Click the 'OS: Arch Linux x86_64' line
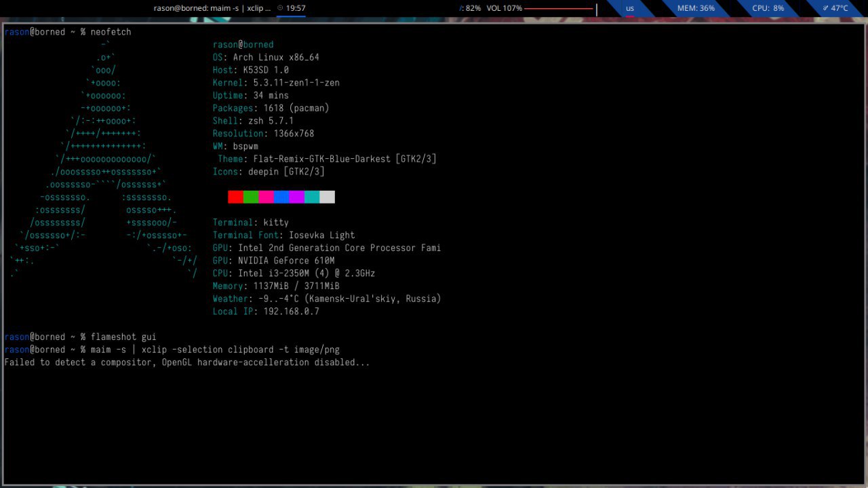The height and width of the screenshot is (488, 868). click(266, 58)
